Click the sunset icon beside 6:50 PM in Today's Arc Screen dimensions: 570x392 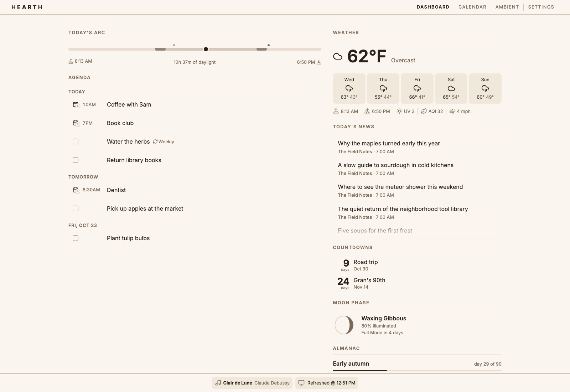click(x=319, y=62)
